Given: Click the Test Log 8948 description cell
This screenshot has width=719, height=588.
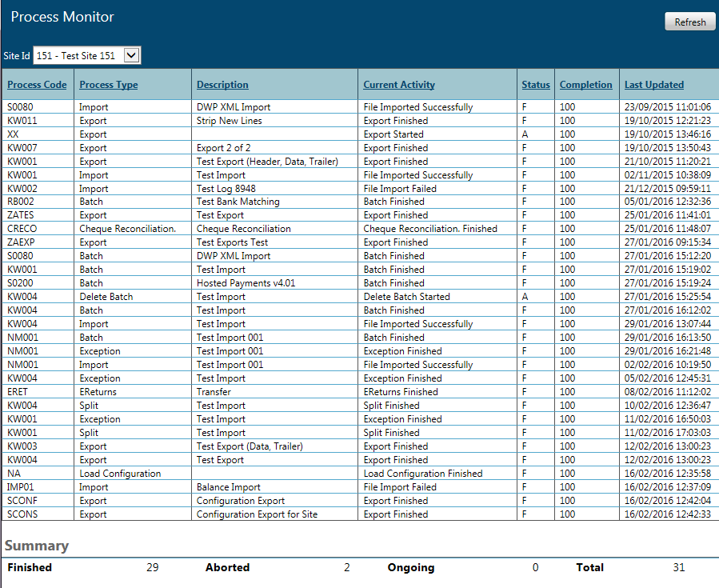Looking at the screenshot, I should click(x=226, y=189).
